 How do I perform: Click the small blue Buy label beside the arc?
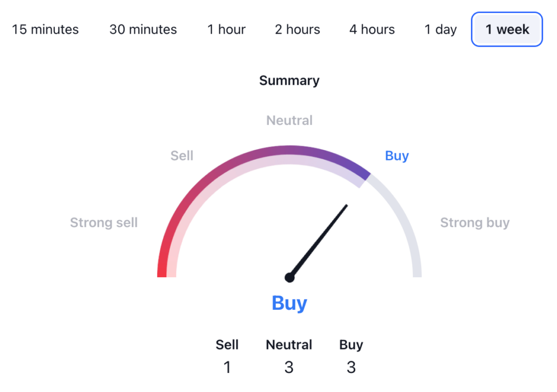[x=397, y=156]
